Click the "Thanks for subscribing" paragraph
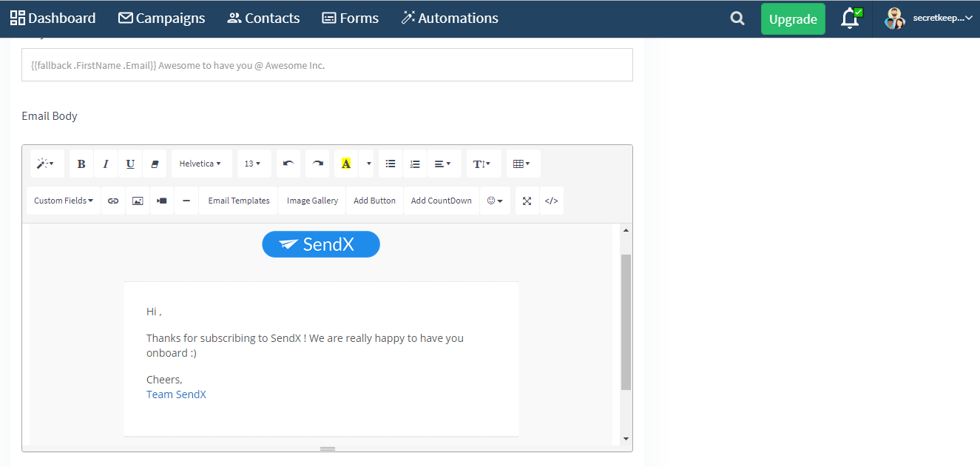The width and height of the screenshot is (980, 467). pos(305,346)
